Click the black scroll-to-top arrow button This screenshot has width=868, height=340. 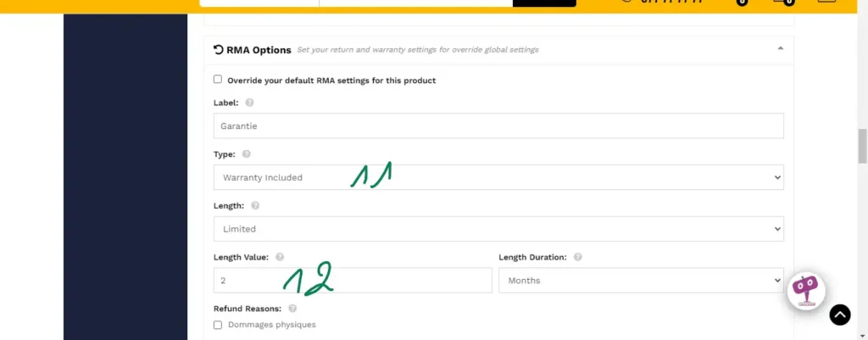[x=838, y=315]
